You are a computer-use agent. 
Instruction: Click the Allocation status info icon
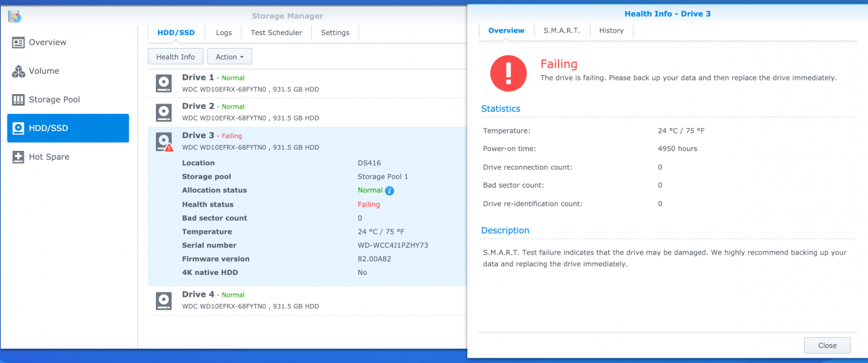(x=389, y=190)
